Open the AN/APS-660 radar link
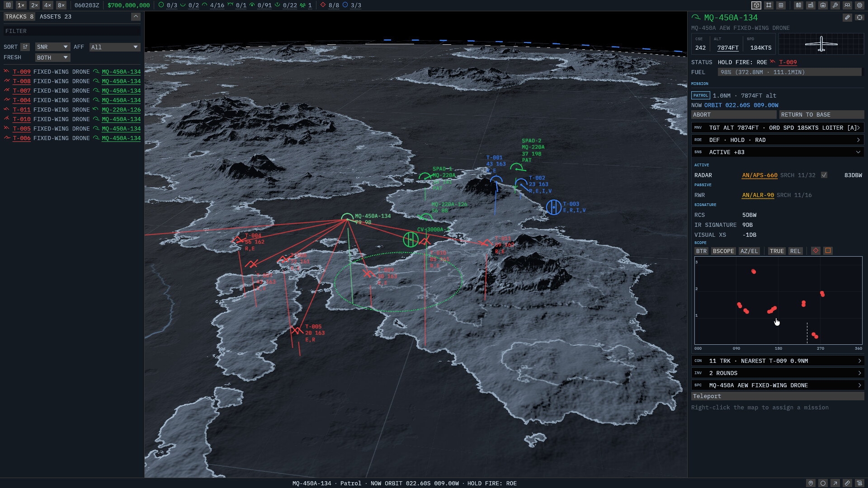The width and height of the screenshot is (868, 488). point(759,175)
